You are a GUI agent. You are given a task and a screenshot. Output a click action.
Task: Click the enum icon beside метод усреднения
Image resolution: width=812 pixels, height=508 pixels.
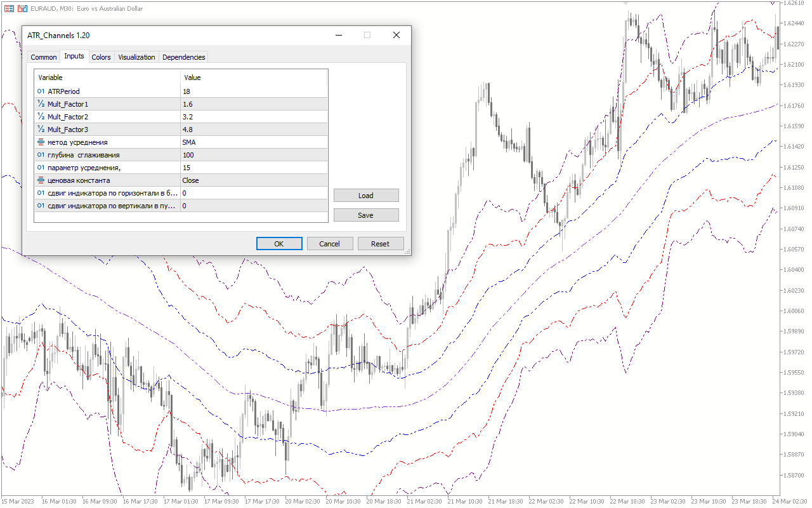click(41, 142)
